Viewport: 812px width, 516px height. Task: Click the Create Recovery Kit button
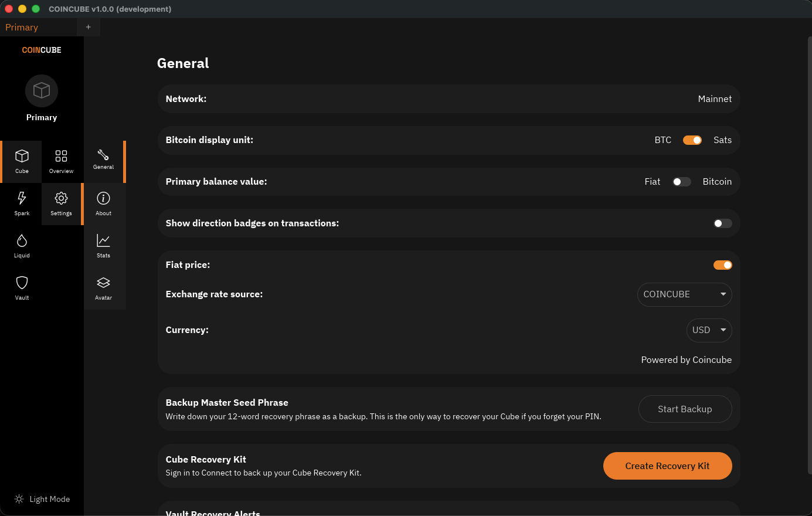click(667, 466)
